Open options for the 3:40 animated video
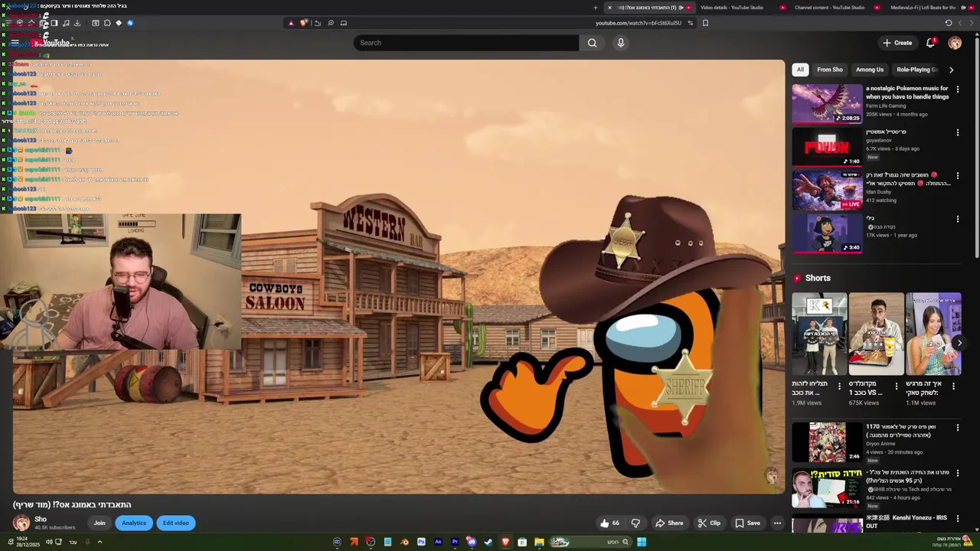This screenshot has height=551, width=980. pos(957,220)
